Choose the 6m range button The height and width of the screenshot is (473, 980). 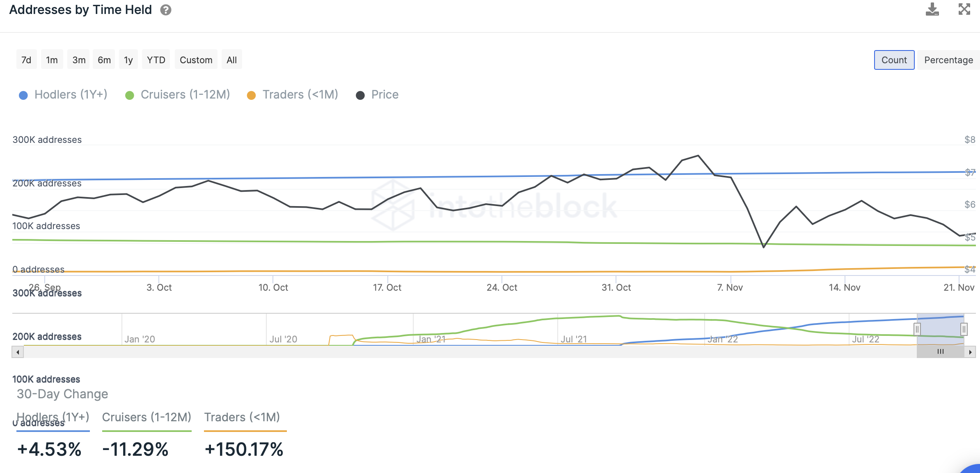pos(104,60)
